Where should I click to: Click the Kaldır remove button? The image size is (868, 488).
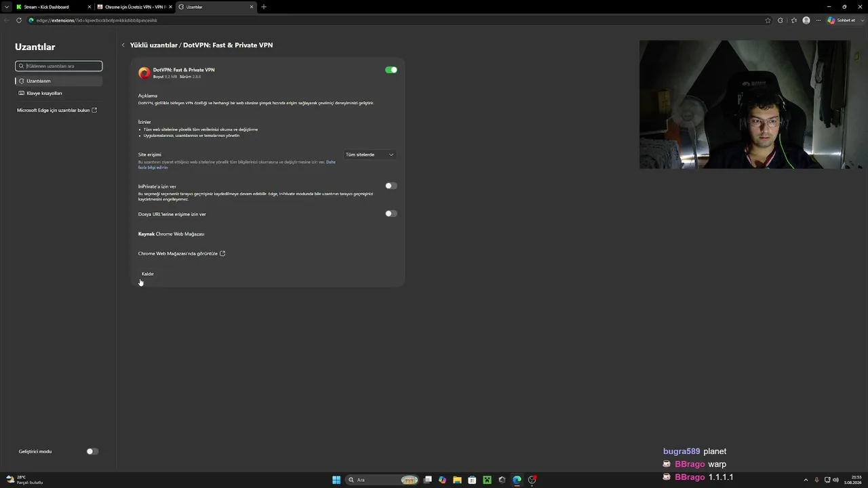[148, 274]
